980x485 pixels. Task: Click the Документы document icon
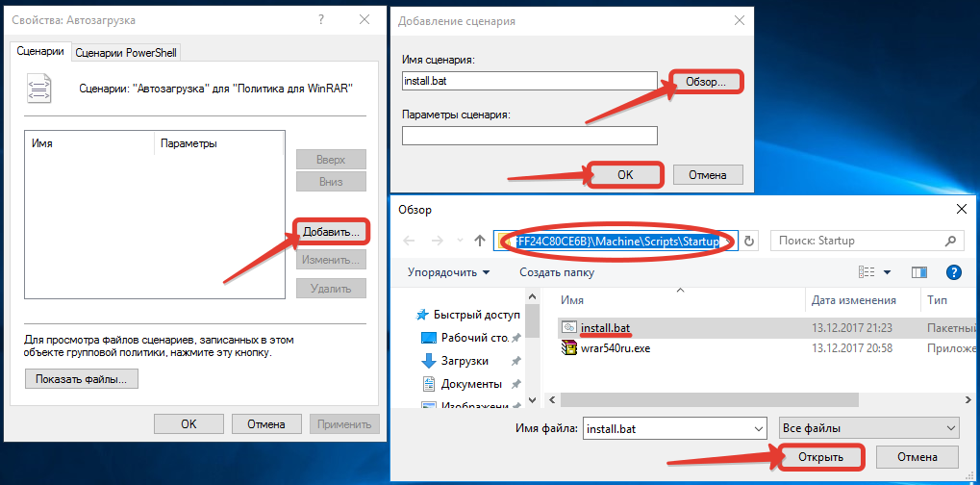point(429,384)
